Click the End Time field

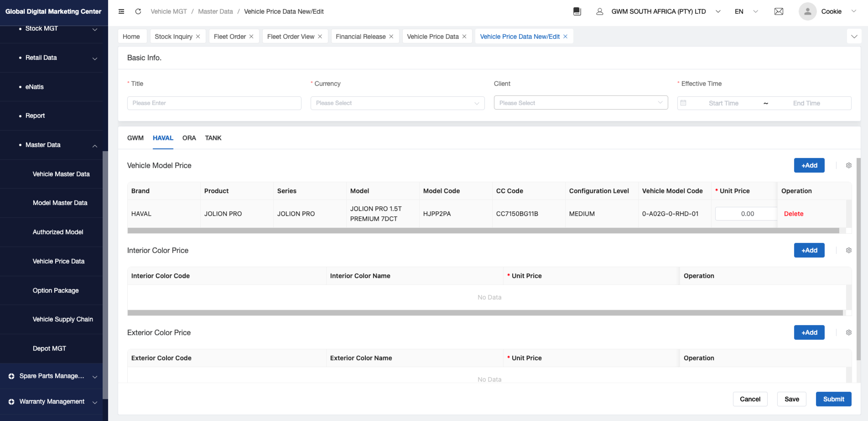pos(806,103)
